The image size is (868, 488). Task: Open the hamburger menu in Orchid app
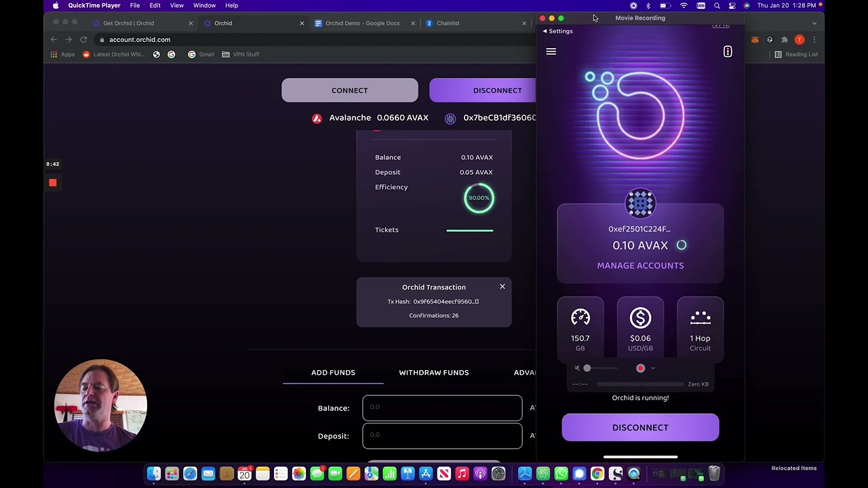coord(551,52)
